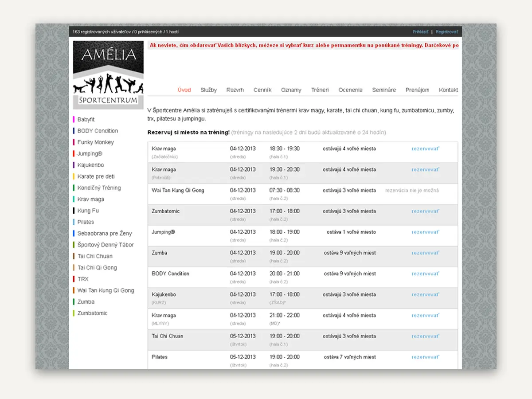The width and height of the screenshot is (532, 399).
Task: Choose Karate pre deti in sidebar
Action: tap(96, 176)
